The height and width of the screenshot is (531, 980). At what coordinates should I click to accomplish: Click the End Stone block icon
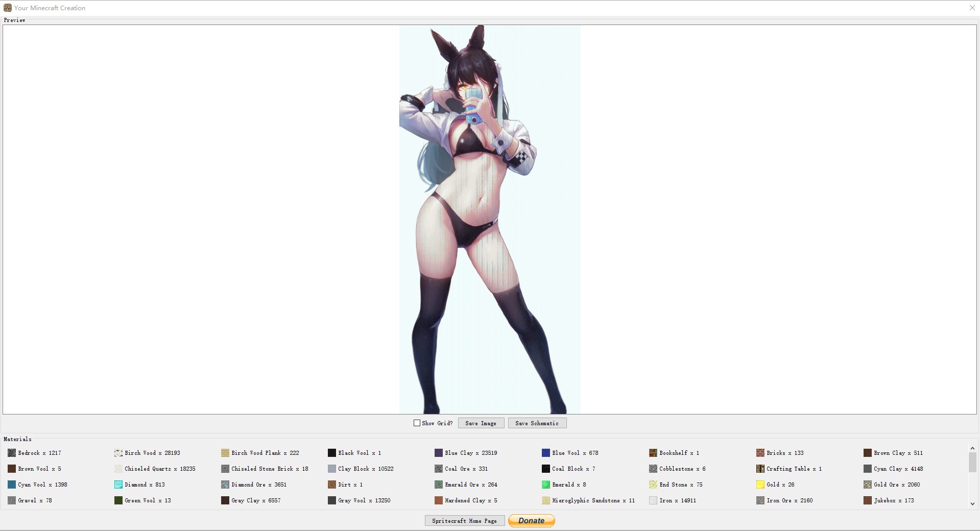click(653, 484)
